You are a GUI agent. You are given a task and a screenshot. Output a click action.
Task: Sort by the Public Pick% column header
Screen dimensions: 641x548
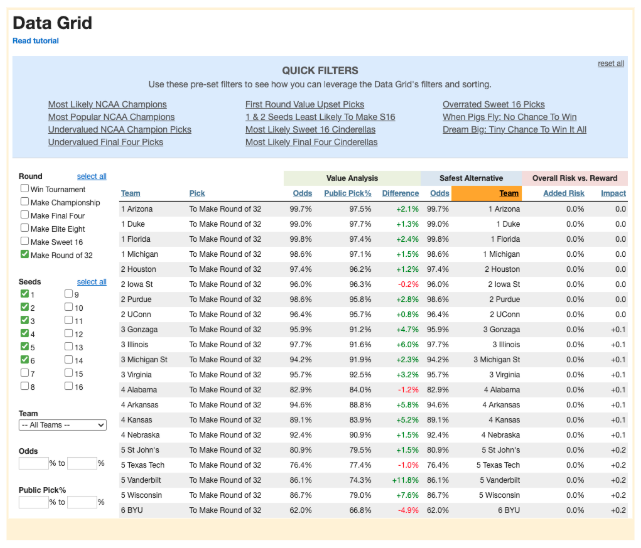click(347, 193)
